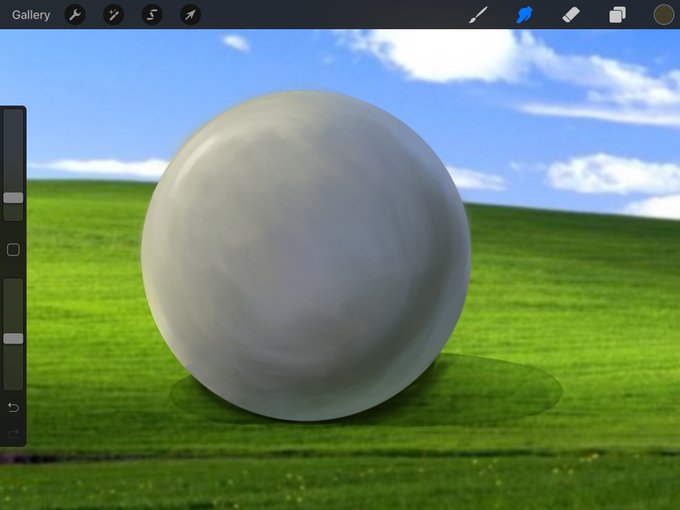Activate the Transform arrow tool
The image size is (680, 510).
click(x=190, y=15)
